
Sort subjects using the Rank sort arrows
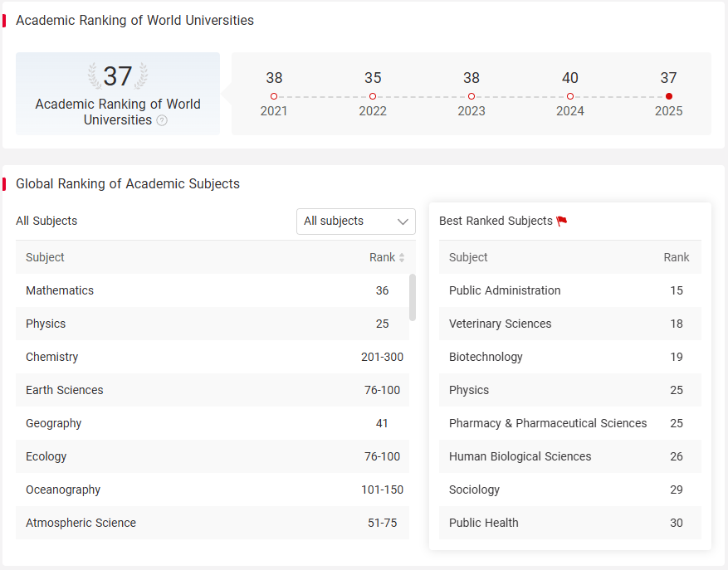coord(402,257)
